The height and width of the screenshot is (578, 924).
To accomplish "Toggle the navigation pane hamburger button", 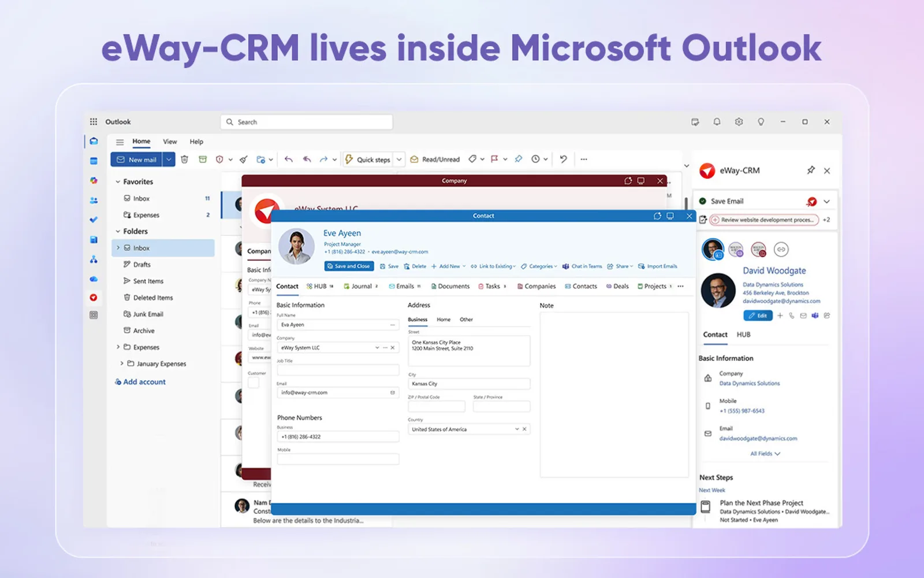I will (x=120, y=142).
